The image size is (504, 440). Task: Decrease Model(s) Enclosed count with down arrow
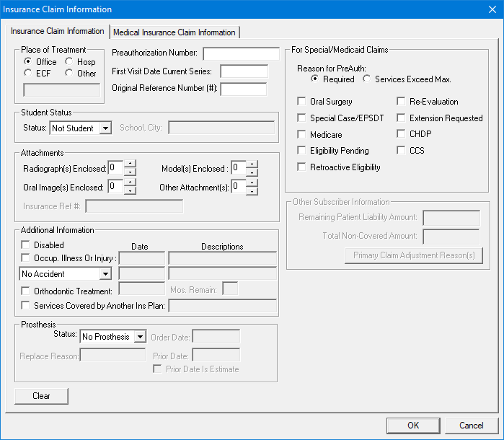(x=252, y=172)
